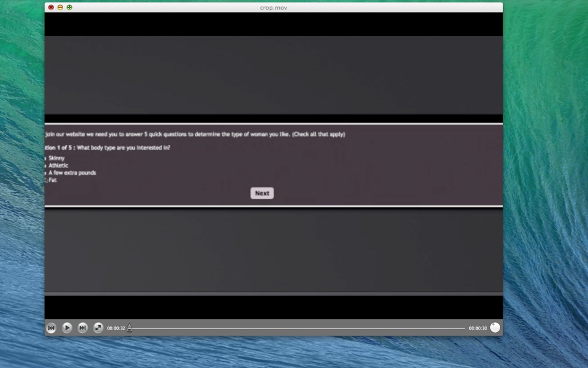Click the rewind-to-start playback icon
Image resolution: width=588 pixels, height=368 pixels.
pyautogui.click(x=52, y=328)
